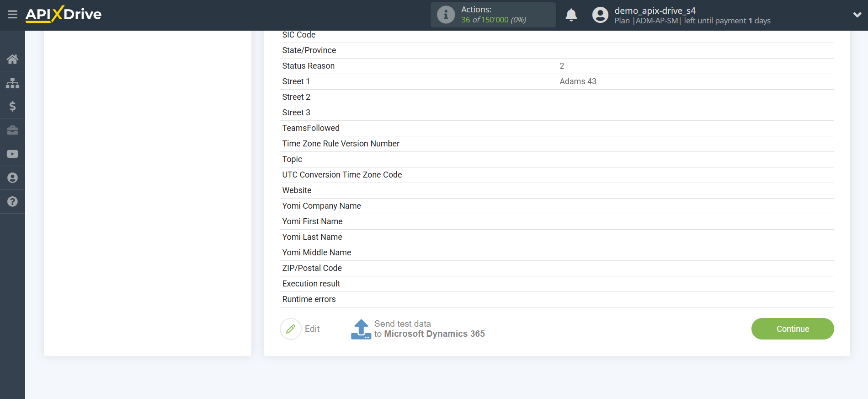Open the billing dollar sidebar icon
Screen dimensions: 868x399
(12, 107)
